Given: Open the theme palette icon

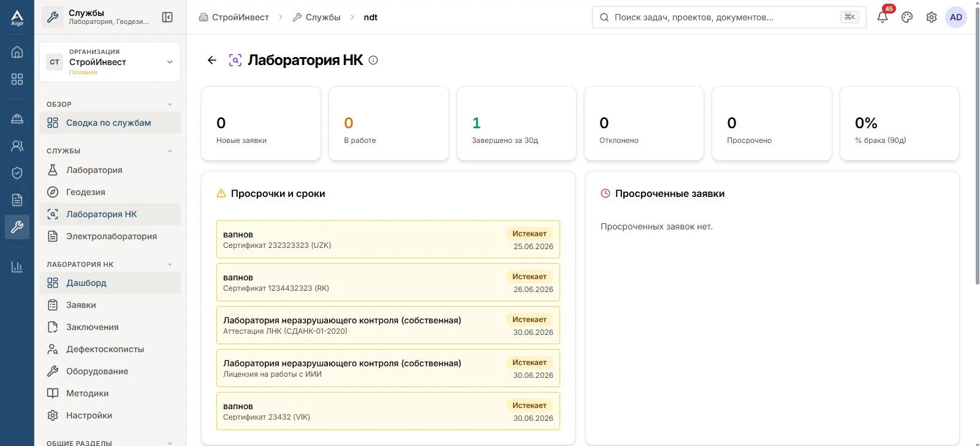Looking at the screenshot, I should click(x=907, y=17).
